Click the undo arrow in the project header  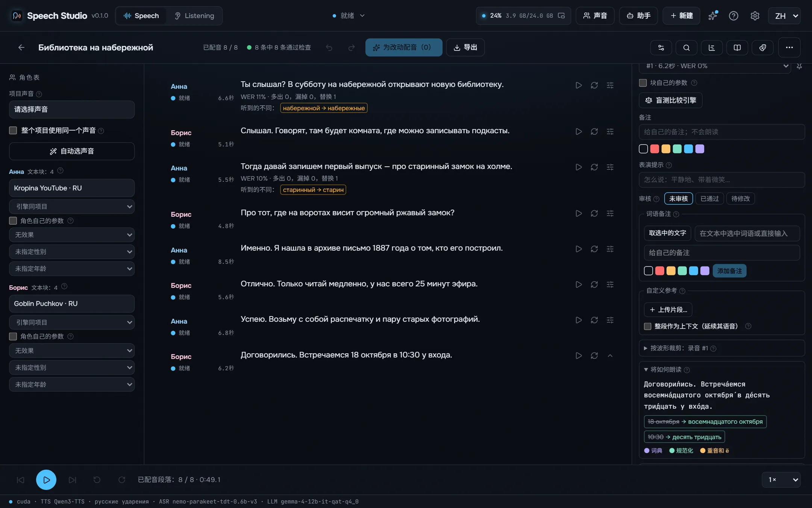coord(329,47)
